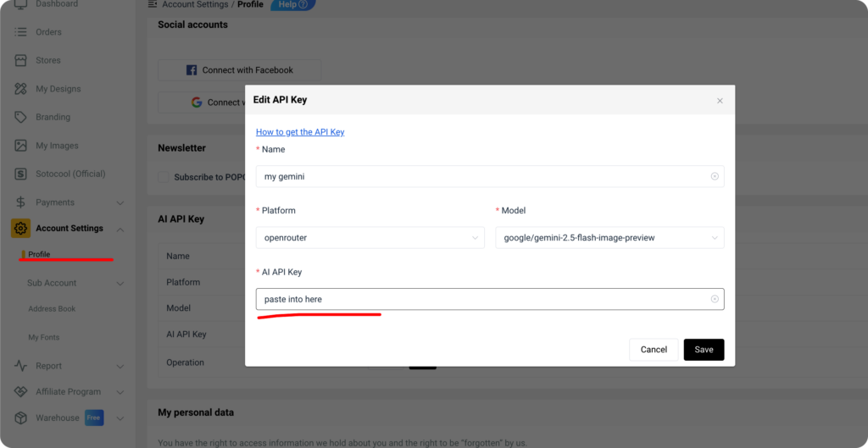Click the My Images picture icon

click(21, 146)
